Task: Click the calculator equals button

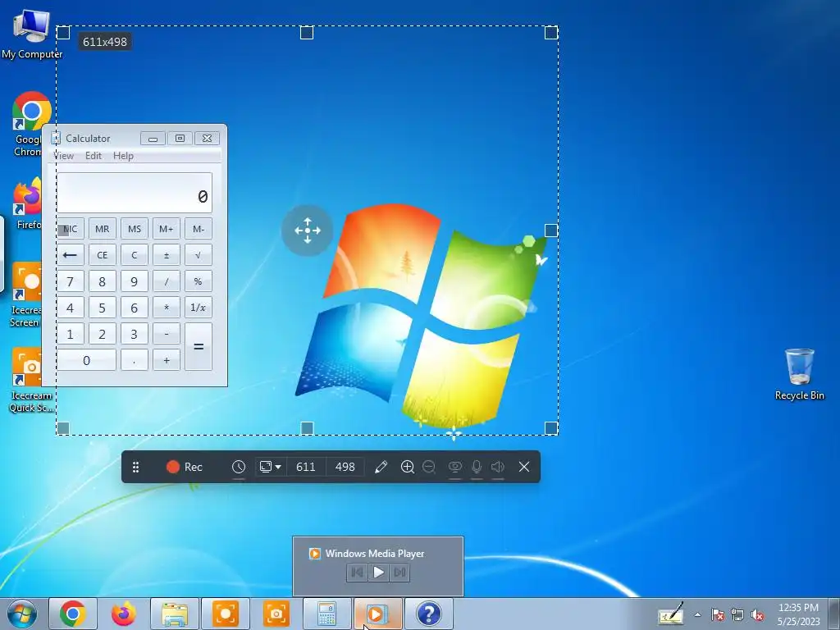Action: [199, 347]
